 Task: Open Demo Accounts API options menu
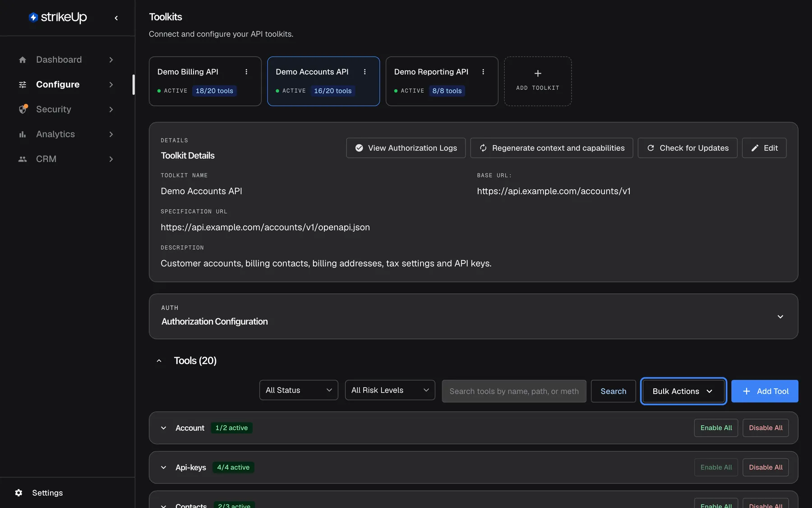[x=365, y=72]
